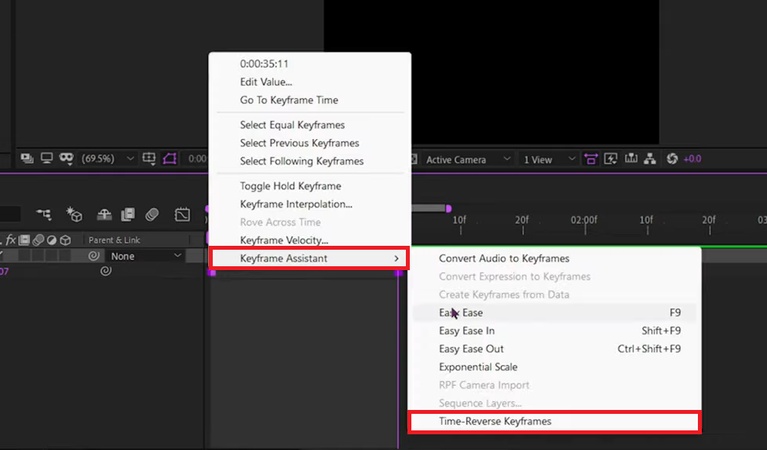Open the Graph Editor
Image resolution: width=767 pixels, height=450 pixels.
pos(182,214)
